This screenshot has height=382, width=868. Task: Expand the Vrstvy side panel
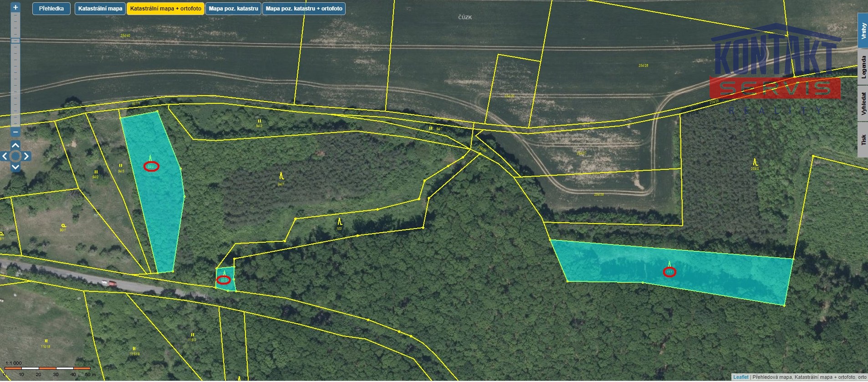(x=863, y=31)
